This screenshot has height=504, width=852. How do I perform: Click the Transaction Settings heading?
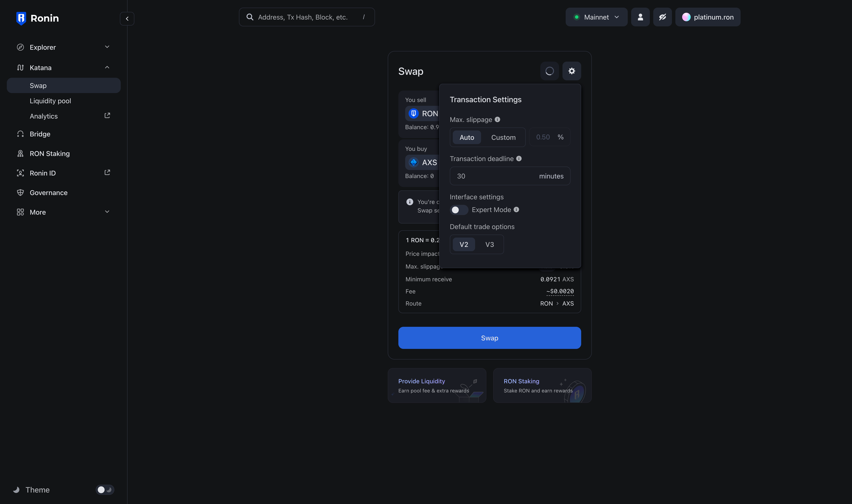pos(486,99)
